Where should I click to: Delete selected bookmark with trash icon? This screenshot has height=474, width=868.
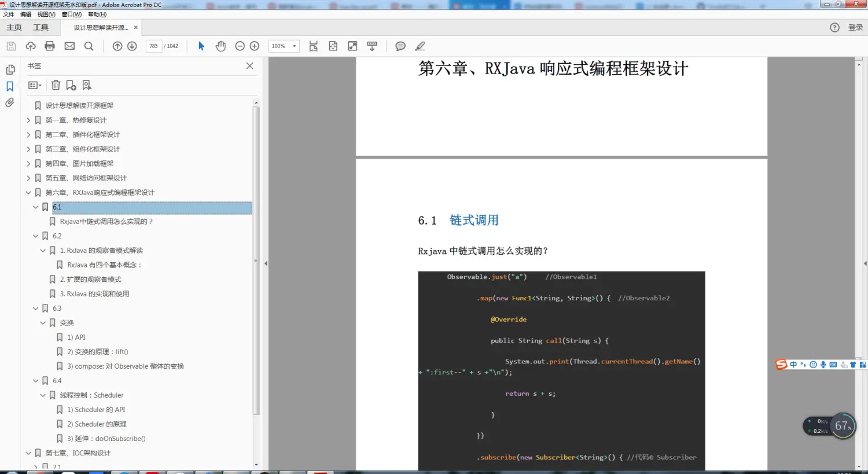point(56,85)
